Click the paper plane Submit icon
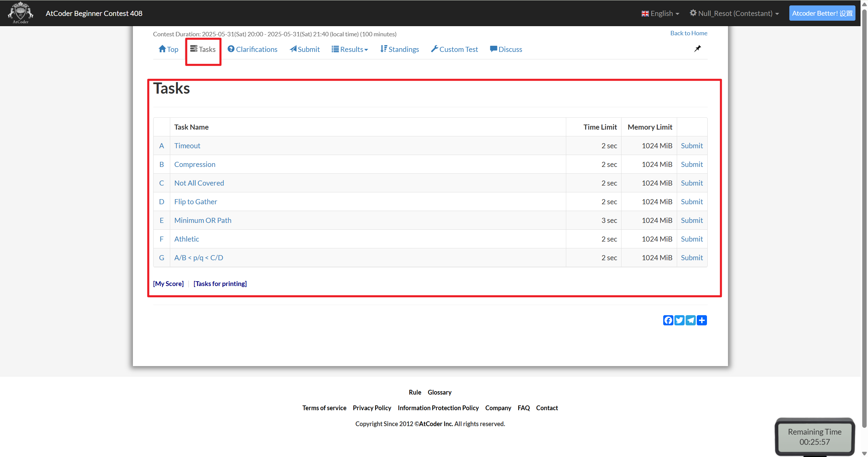Viewport: 868px width, 457px height. (x=293, y=49)
